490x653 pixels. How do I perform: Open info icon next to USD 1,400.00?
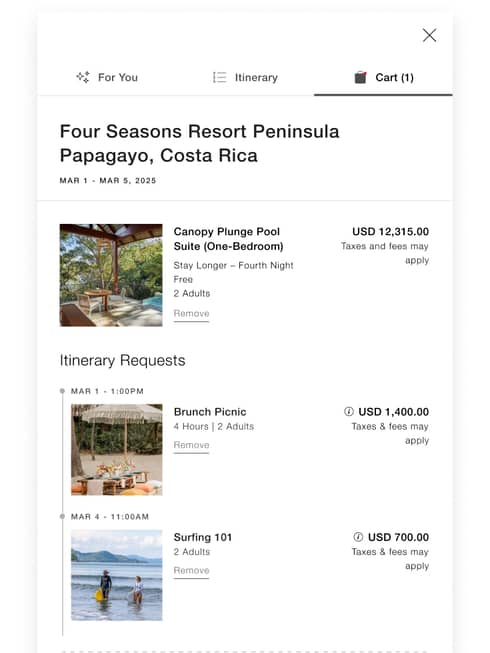click(349, 411)
